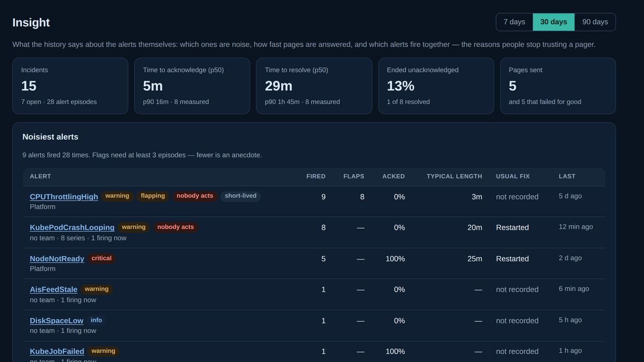Click the Incidents summary card
Viewport: 644px width, 362px height.
70,86
